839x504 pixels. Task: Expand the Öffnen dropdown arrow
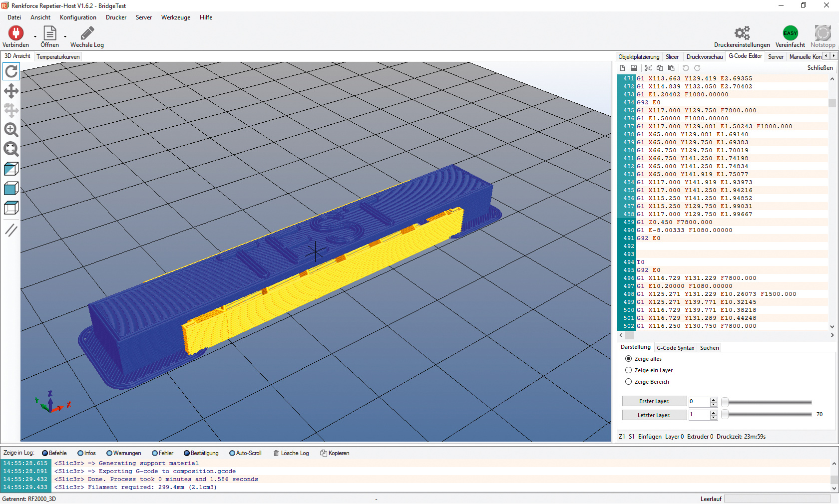[x=65, y=36]
